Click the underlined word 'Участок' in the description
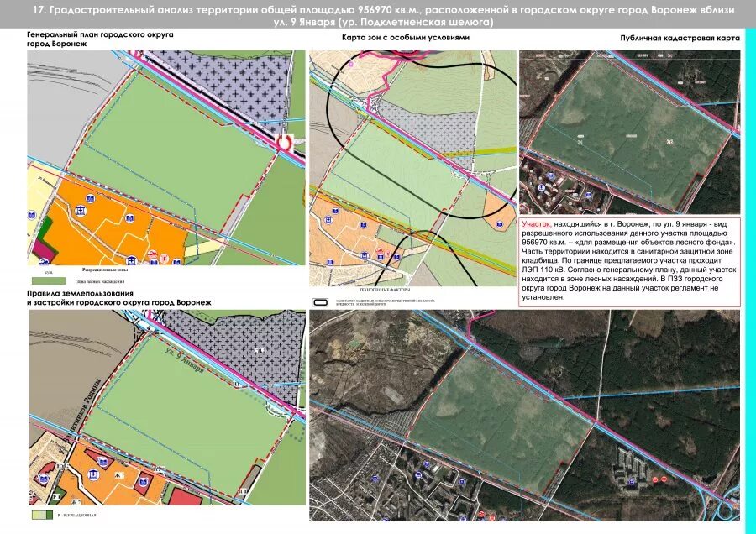Viewport: 756px width, 534px height. click(537, 224)
